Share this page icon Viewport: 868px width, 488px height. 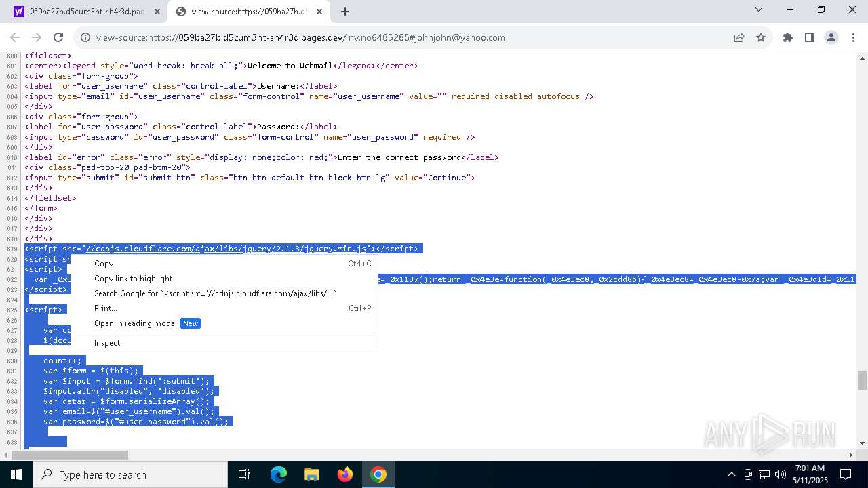pos(739,37)
